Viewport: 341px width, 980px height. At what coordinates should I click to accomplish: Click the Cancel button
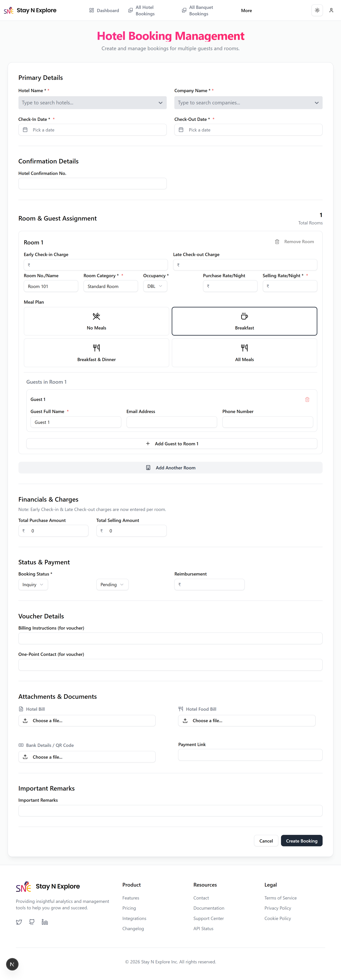tap(266, 841)
